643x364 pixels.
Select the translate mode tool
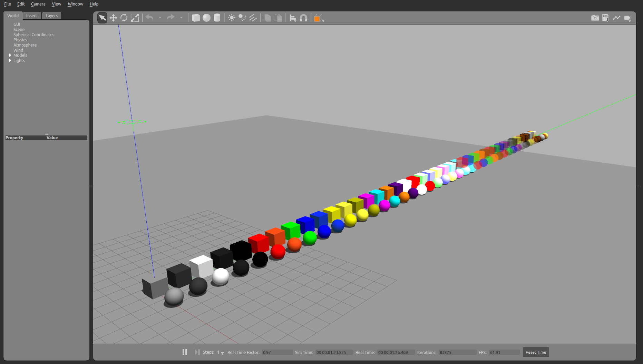pos(113,18)
